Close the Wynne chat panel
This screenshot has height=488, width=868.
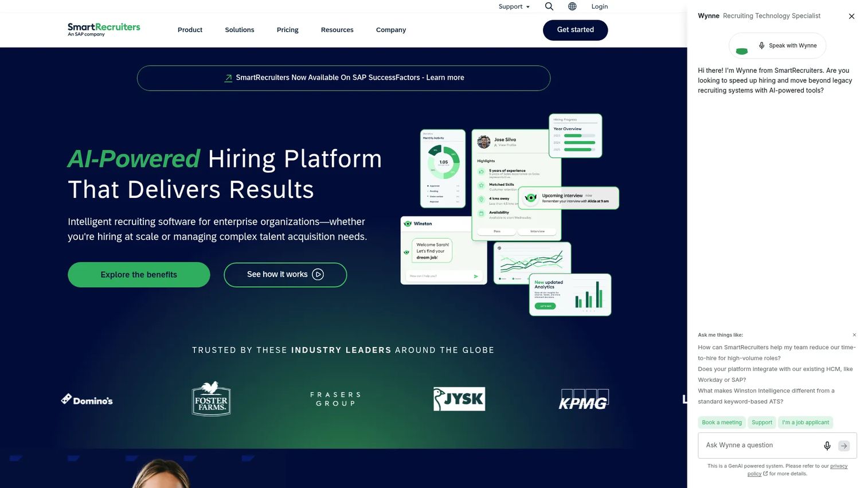coord(851,16)
